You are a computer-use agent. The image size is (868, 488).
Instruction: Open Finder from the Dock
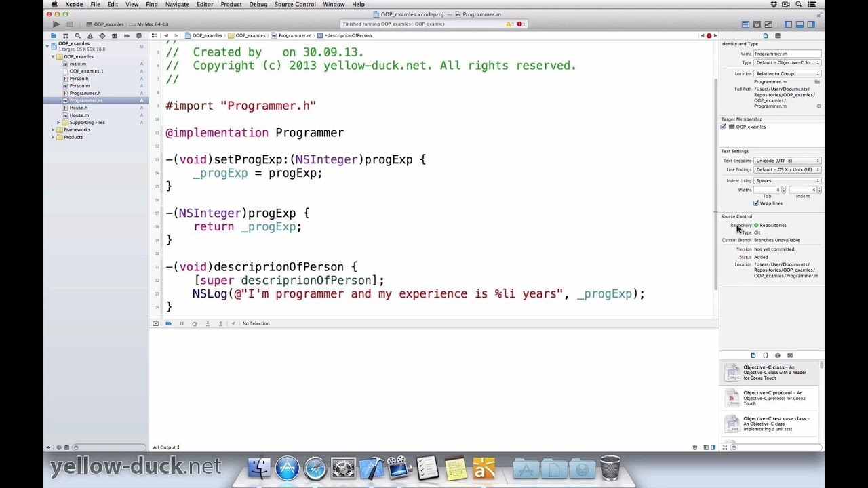click(x=259, y=468)
